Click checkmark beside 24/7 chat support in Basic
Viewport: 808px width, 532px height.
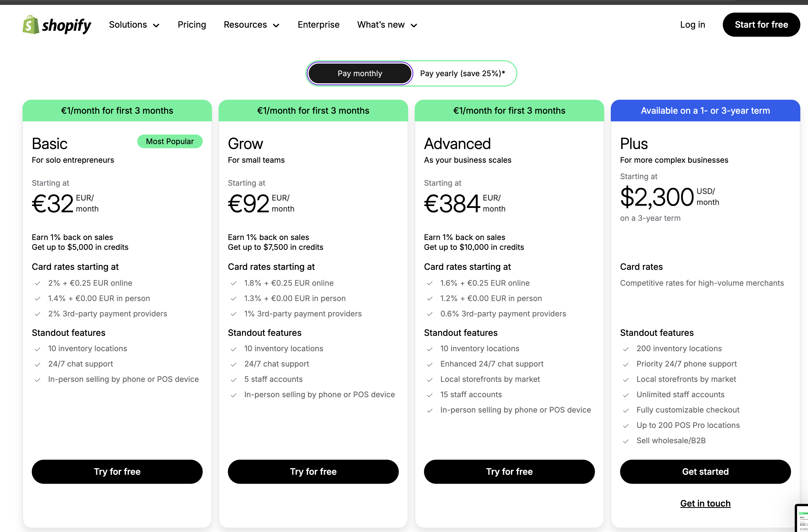coord(38,364)
